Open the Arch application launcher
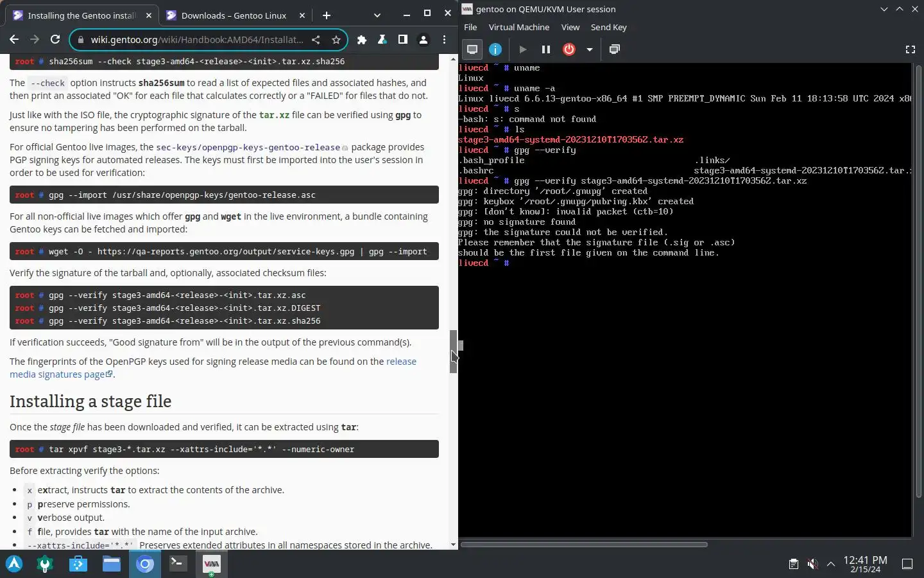This screenshot has width=924, height=578. coord(14,564)
